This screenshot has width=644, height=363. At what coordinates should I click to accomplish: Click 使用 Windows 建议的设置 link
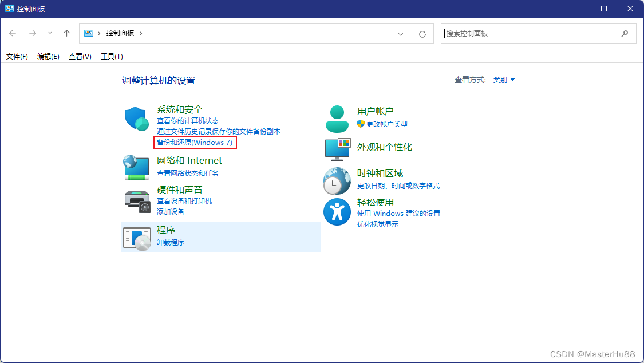tap(398, 213)
